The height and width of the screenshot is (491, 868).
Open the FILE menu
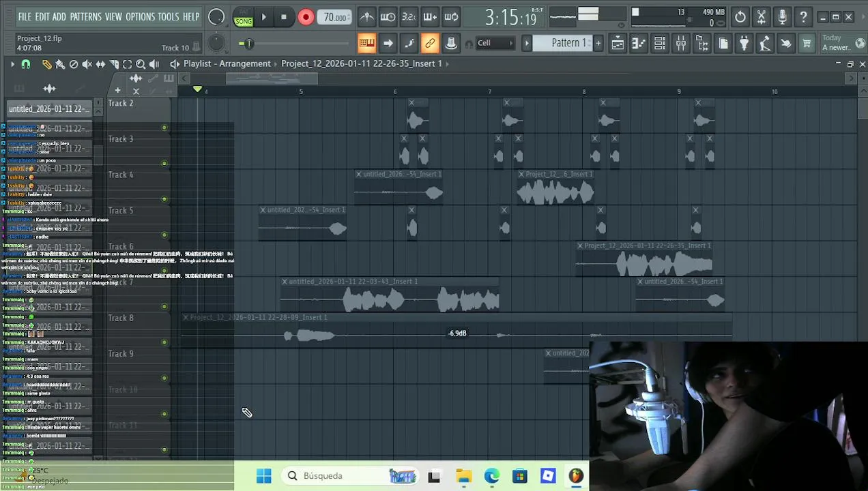25,17
